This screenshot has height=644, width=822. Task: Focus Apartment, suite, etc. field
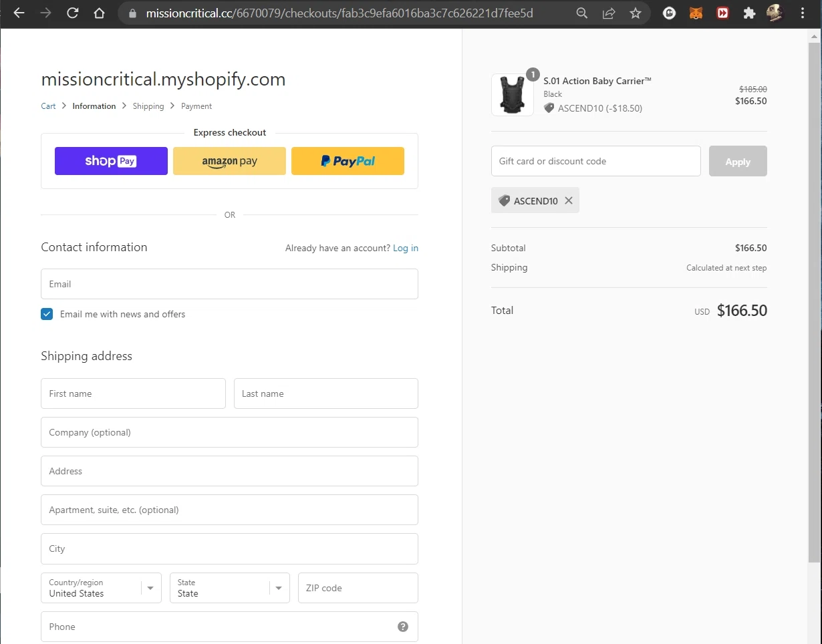coord(229,510)
